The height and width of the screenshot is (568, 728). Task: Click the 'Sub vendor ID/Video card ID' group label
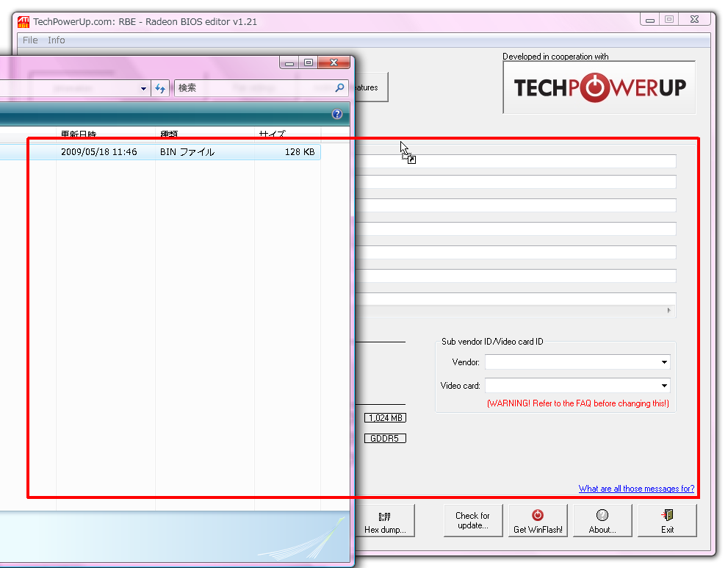[492, 342]
